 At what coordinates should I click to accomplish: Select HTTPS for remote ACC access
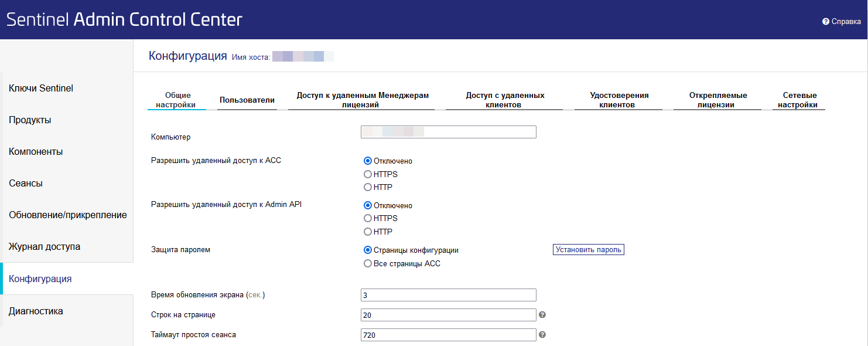coord(368,174)
